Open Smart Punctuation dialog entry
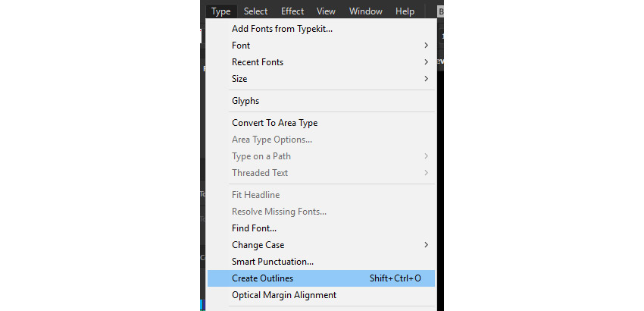 pyautogui.click(x=272, y=262)
